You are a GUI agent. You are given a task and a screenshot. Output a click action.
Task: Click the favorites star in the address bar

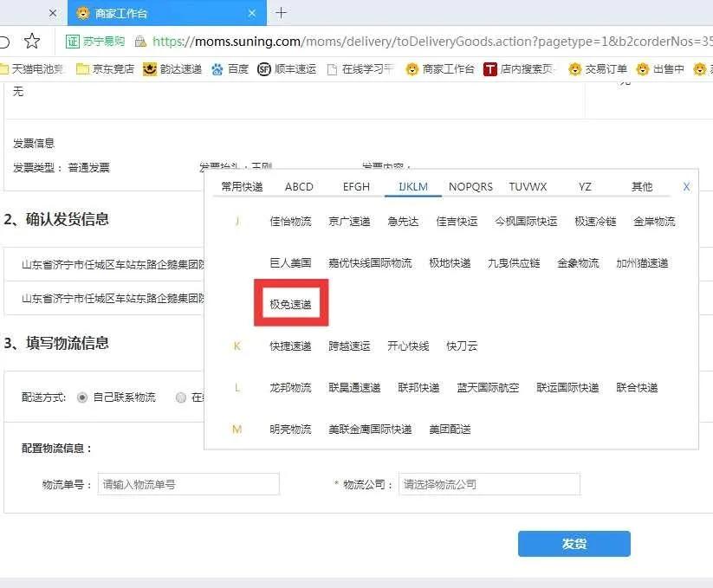pyautogui.click(x=31, y=41)
